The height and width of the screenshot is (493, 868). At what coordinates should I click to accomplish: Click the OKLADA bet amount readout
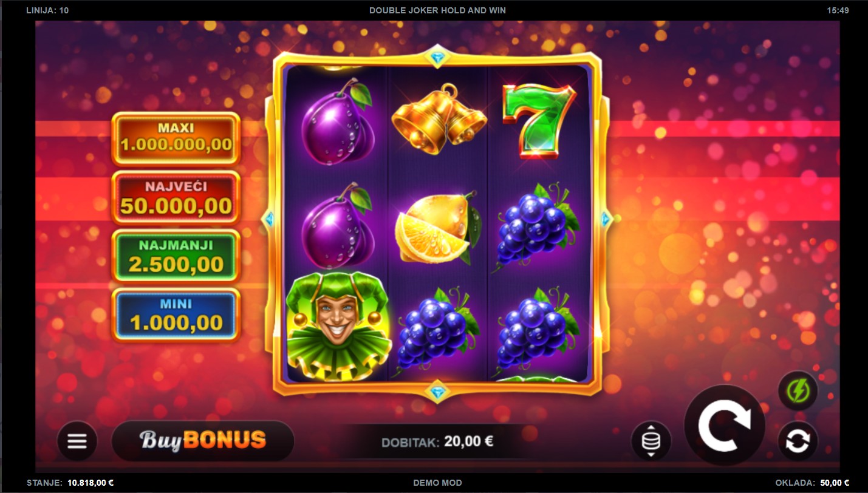coord(812,483)
